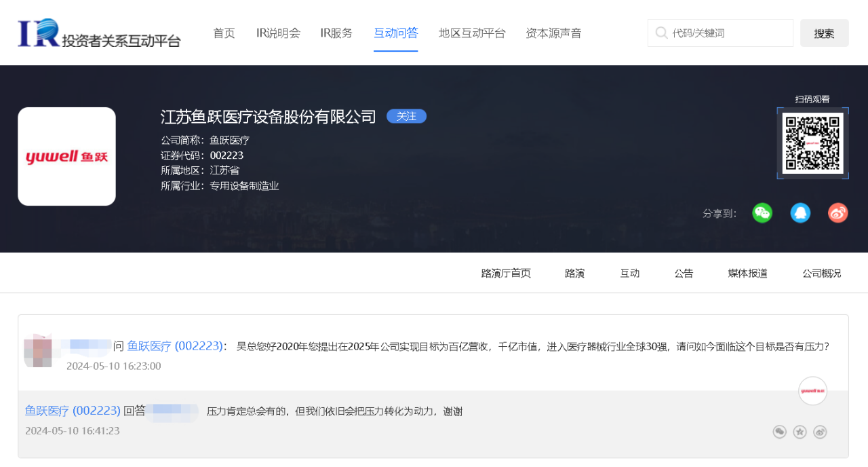Toggle the 关注 follow button

coord(406,116)
